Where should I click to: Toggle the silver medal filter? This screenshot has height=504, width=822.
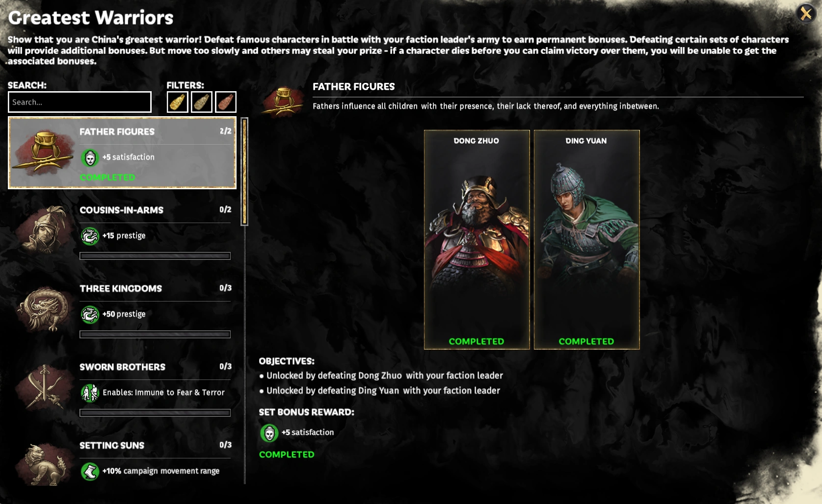(x=201, y=102)
